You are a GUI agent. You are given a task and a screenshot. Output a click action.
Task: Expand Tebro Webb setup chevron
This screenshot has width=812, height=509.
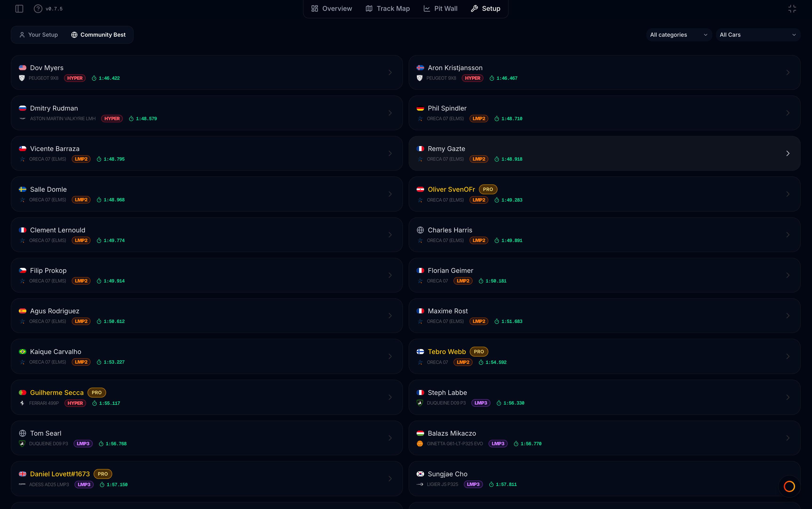coord(788,357)
